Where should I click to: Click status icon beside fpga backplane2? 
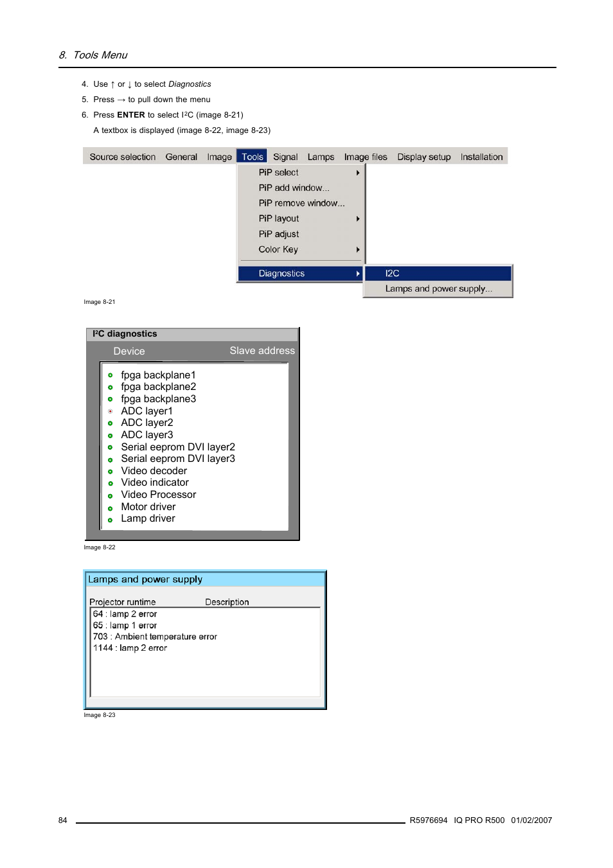coord(110,387)
